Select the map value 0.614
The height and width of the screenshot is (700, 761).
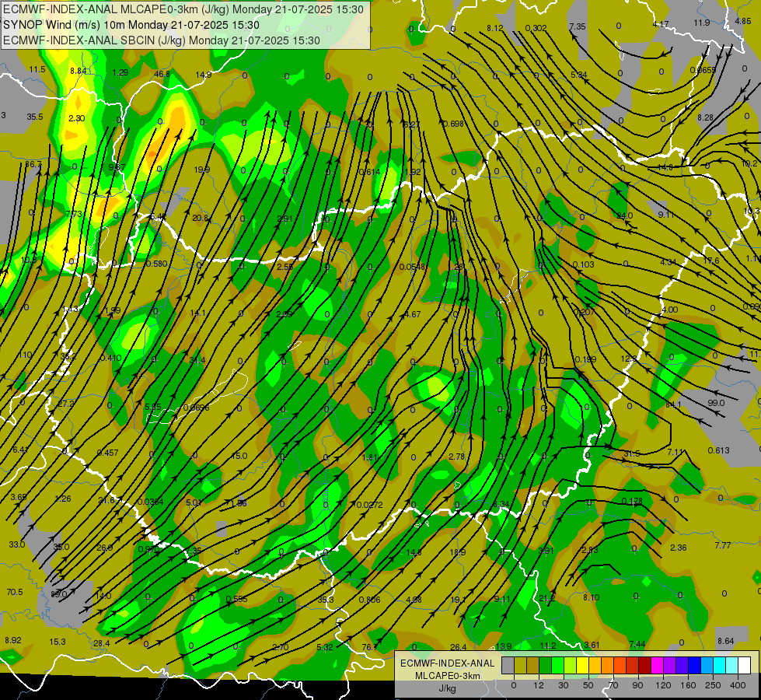point(369,172)
